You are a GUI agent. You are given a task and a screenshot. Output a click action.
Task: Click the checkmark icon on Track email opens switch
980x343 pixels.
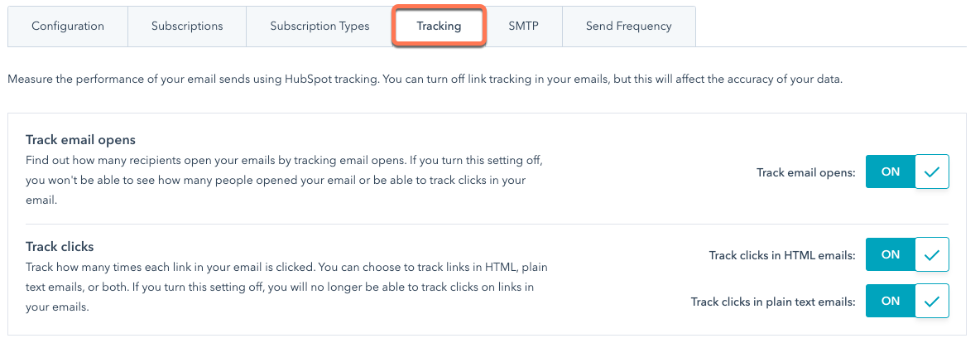pyautogui.click(x=932, y=172)
